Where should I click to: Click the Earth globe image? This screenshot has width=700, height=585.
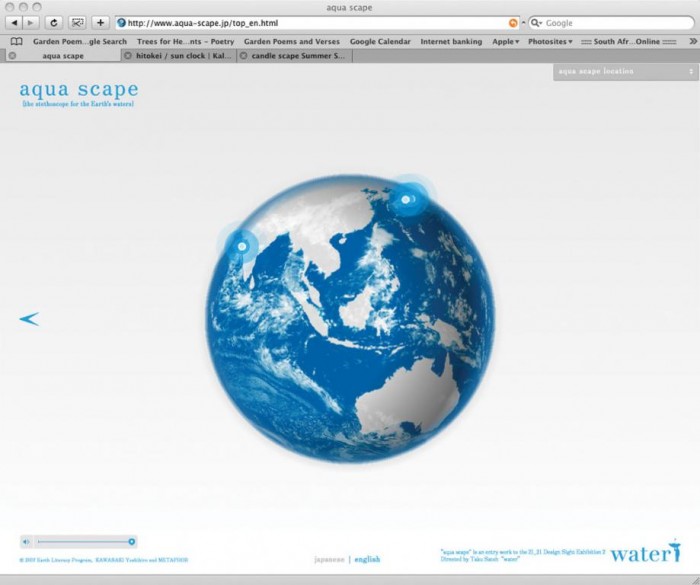(350, 319)
